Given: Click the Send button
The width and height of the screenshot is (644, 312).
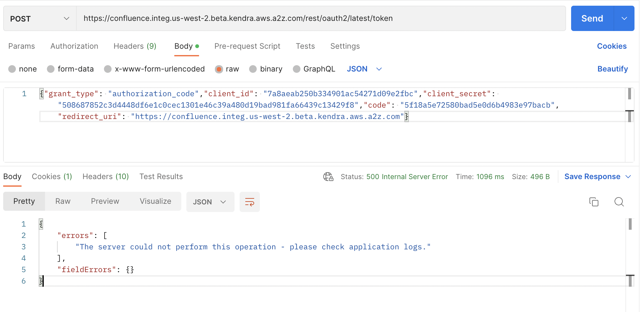Looking at the screenshot, I should [x=591, y=18].
